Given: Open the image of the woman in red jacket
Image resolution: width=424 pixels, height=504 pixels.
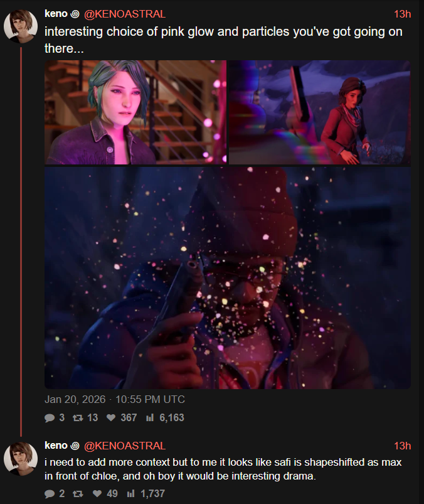Looking at the screenshot, I should coord(320,112).
